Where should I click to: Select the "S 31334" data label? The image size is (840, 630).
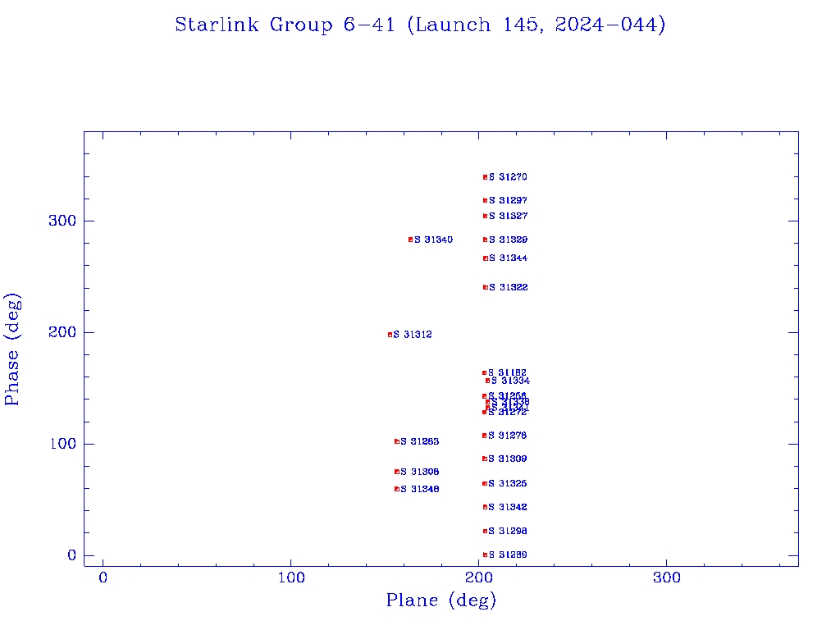point(510,381)
